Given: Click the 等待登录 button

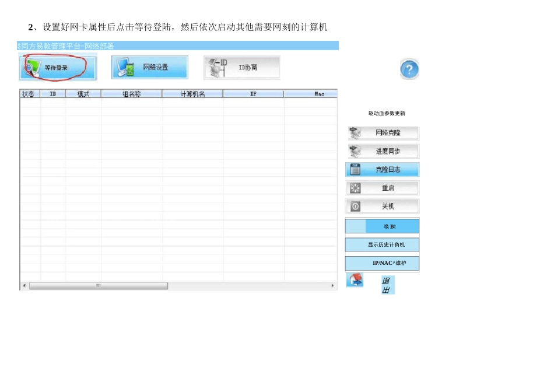Looking at the screenshot, I should click(58, 67).
